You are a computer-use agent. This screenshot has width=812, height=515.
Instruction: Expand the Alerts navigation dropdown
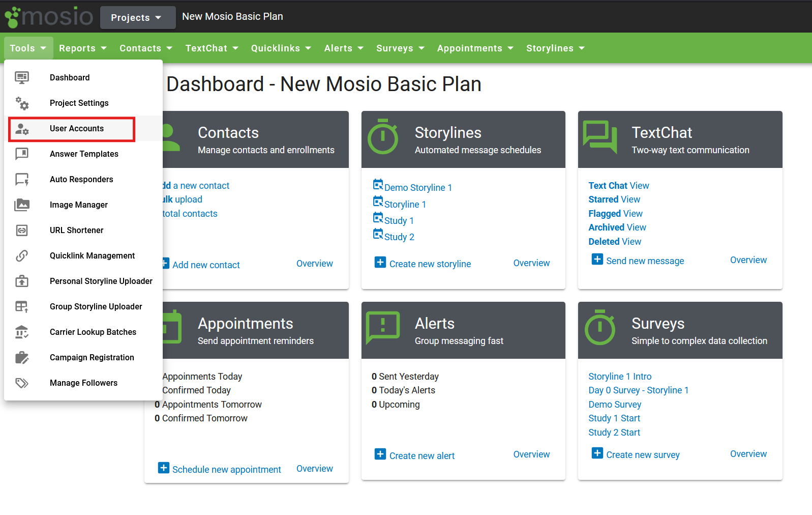point(344,48)
